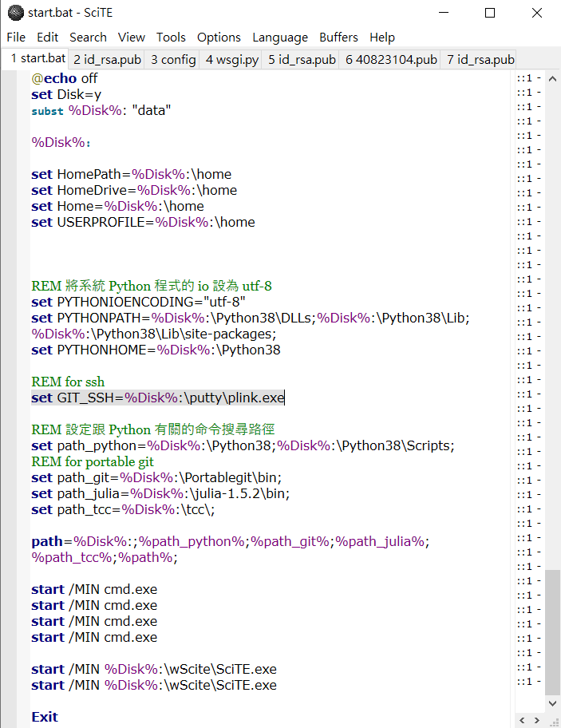Switch to the 5 id_rsa.pub tab
The width and height of the screenshot is (561, 728).
tap(301, 59)
